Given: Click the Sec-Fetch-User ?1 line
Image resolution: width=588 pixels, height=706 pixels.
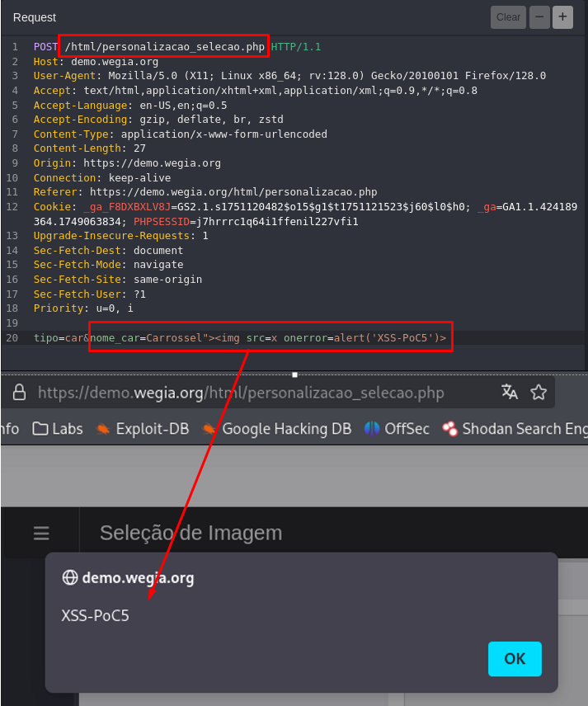Looking at the screenshot, I should tap(90, 294).
